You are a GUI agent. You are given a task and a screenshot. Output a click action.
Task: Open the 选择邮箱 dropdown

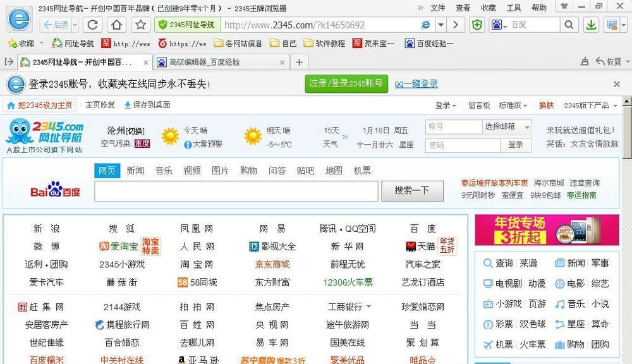coord(507,127)
